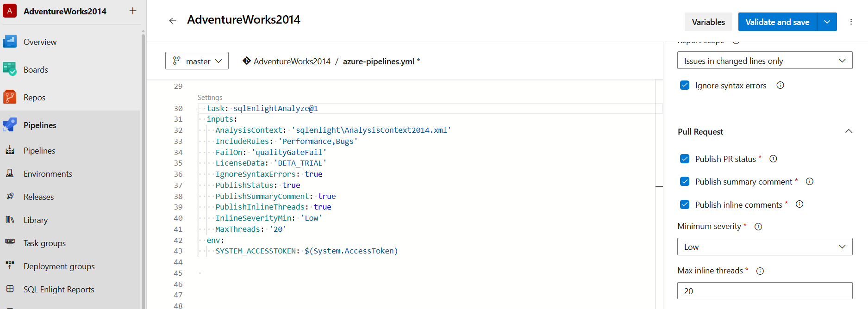The image size is (868, 309).
Task: Show info for Publish inline comments
Action: click(x=799, y=204)
